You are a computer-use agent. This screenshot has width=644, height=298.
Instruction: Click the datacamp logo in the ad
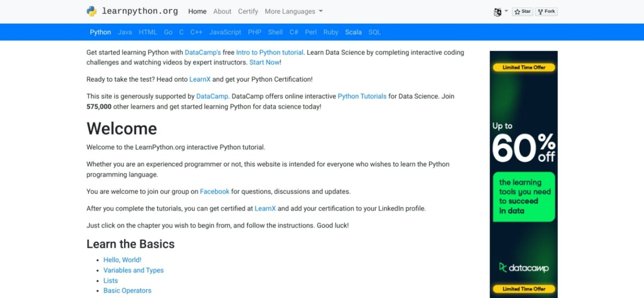pyautogui.click(x=524, y=268)
